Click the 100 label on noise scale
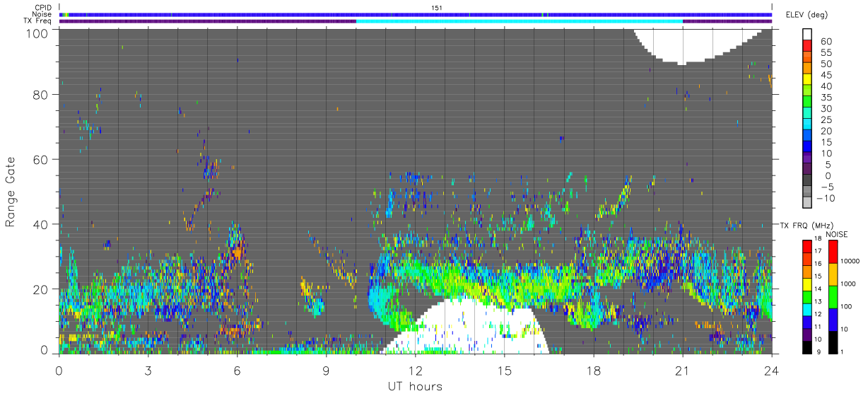 pos(848,307)
